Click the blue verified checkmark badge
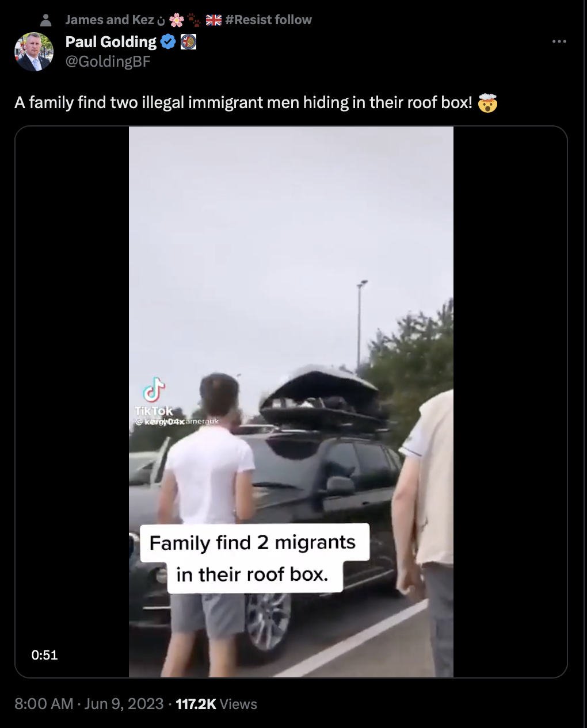Image resolution: width=587 pixels, height=728 pixels. point(168,42)
